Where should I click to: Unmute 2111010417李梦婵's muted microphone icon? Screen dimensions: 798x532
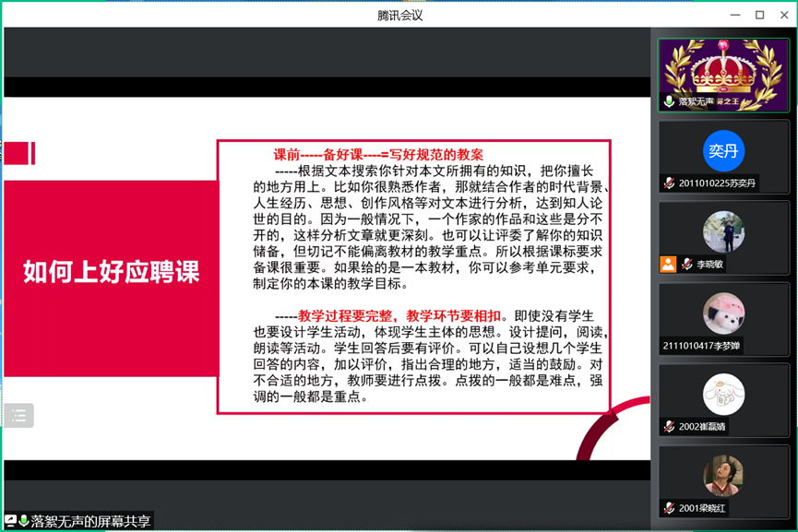666,346
